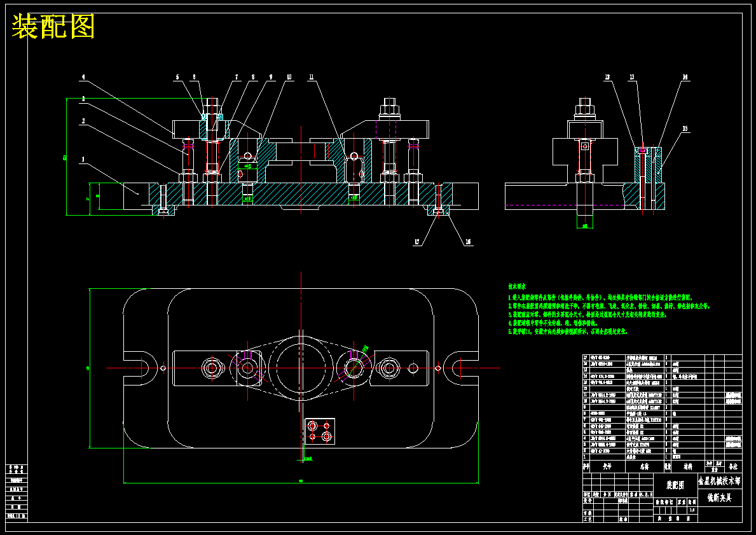Select part callout number 11
Viewport: 756px width, 535px height.
[312, 77]
